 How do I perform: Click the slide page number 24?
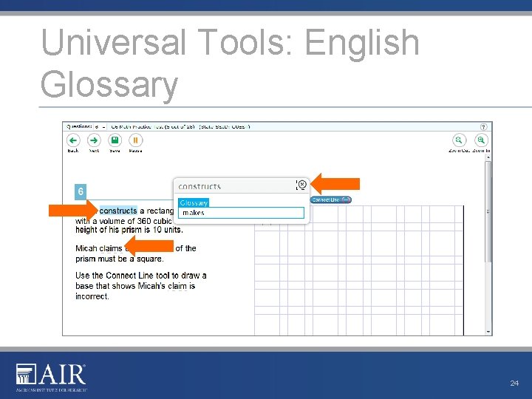[x=514, y=383]
